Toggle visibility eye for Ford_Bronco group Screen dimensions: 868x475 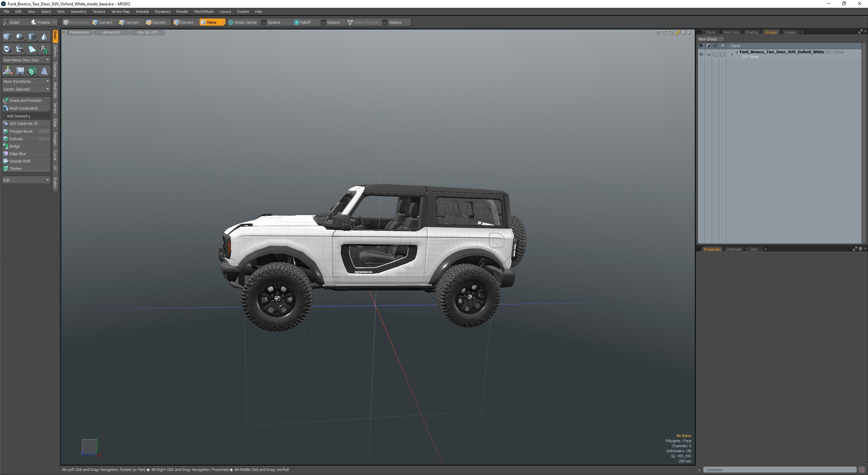(x=701, y=54)
